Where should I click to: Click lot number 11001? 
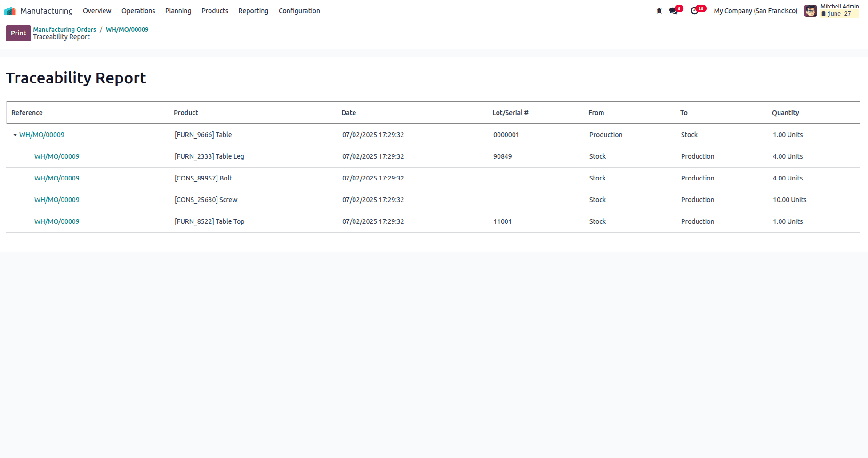503,221
